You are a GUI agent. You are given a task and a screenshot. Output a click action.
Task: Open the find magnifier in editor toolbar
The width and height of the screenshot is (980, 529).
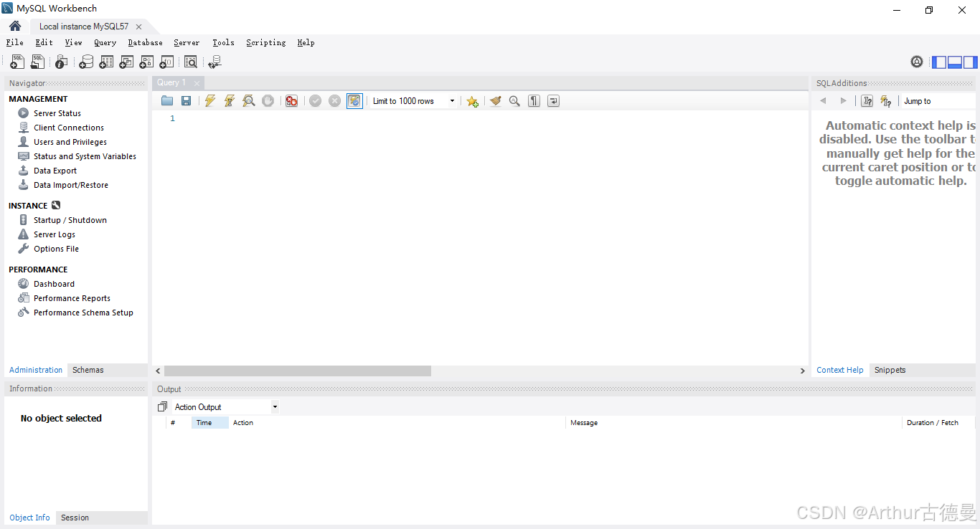[514, 101]
